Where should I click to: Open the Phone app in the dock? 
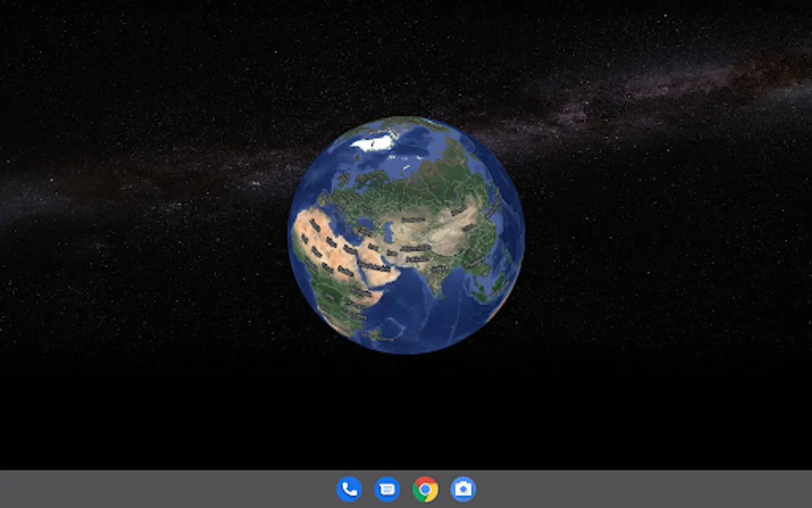point(349,489)
